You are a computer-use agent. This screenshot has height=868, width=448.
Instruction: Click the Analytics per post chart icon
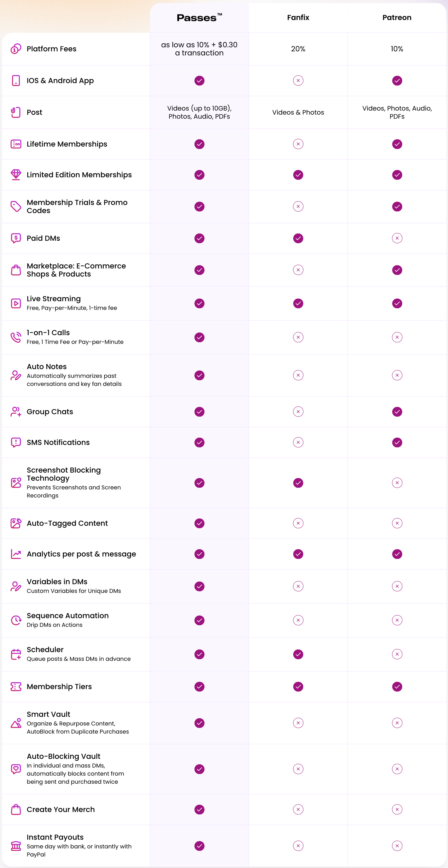coord(16,554)
